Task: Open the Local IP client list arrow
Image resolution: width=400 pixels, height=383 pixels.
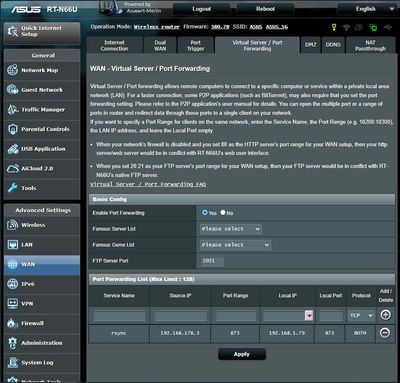Action: click(309, 315)
